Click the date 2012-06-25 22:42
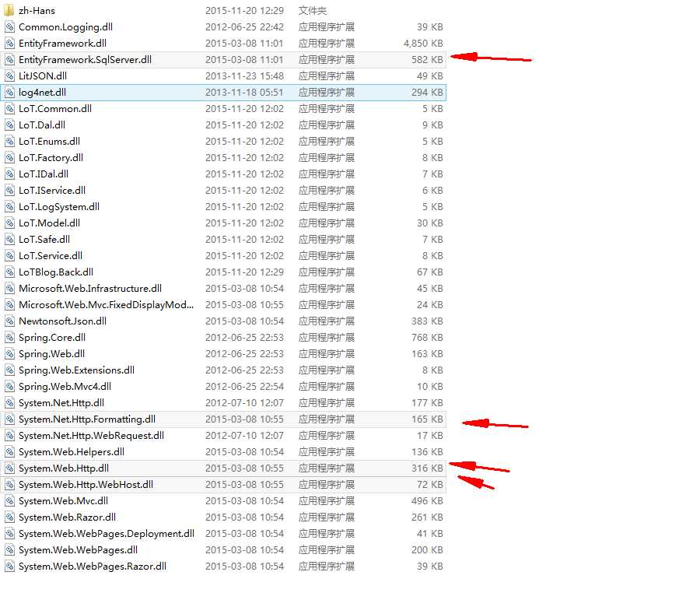The height and width of the screenshot is (614, 700). point(244,26)
